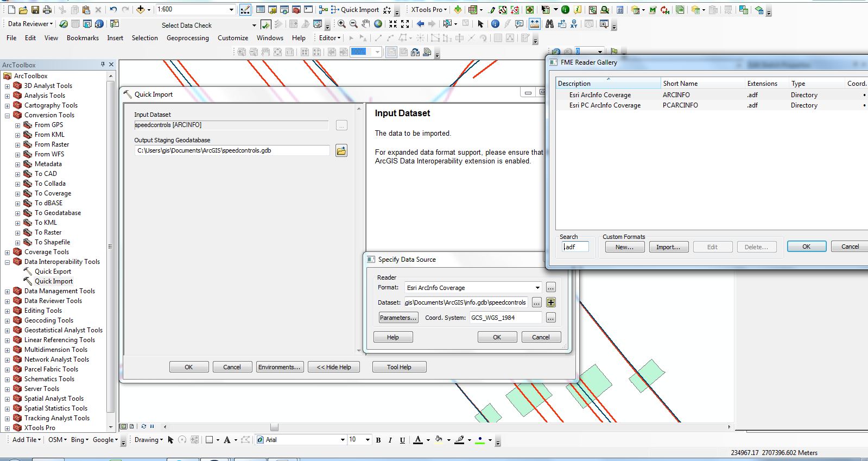The height and width of the screenshot is (461, 868).
Task: Click Import... in FME Reader Gallery
Action: (669, 247)
